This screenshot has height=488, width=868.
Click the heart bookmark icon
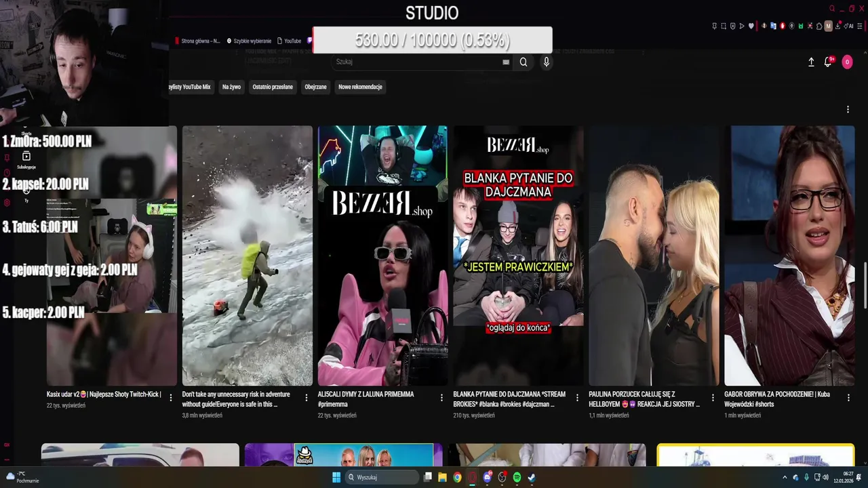(751, 26)
